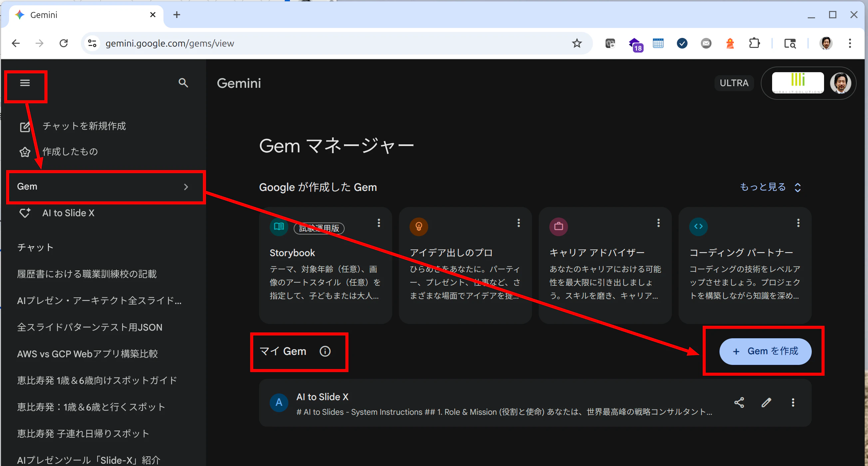Open chat 全スライドパターンテスト用JSON
The image size is (868, 466).
tap(90, 327)
